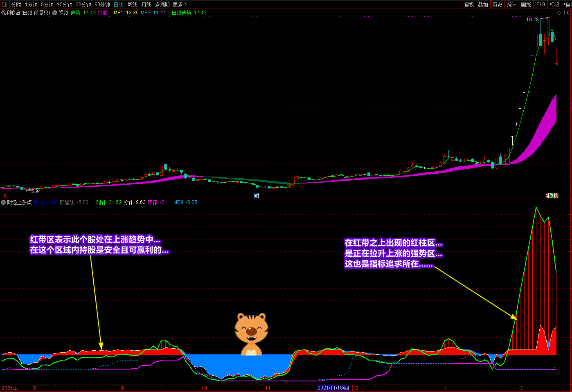Click the 标记 mark button

pos(554,4)
